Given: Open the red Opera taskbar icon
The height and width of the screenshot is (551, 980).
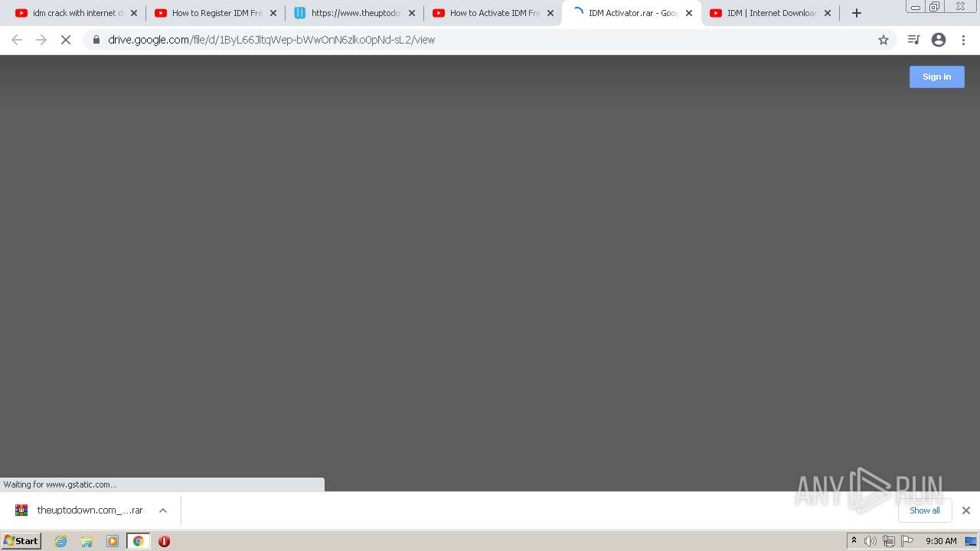Looking at the screenshot, I should click(x=164, y=541).
